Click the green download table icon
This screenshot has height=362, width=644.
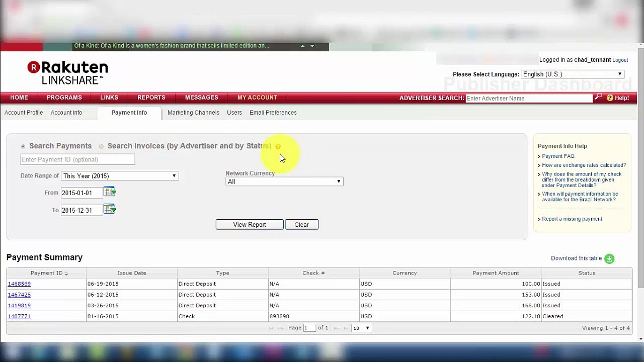click(609, 258)
